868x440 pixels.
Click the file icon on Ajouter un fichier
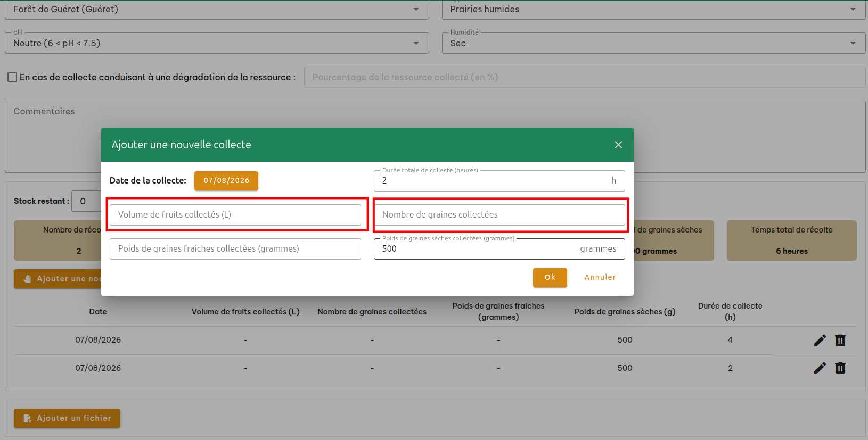pyautogui.click(x=27, y=419)
